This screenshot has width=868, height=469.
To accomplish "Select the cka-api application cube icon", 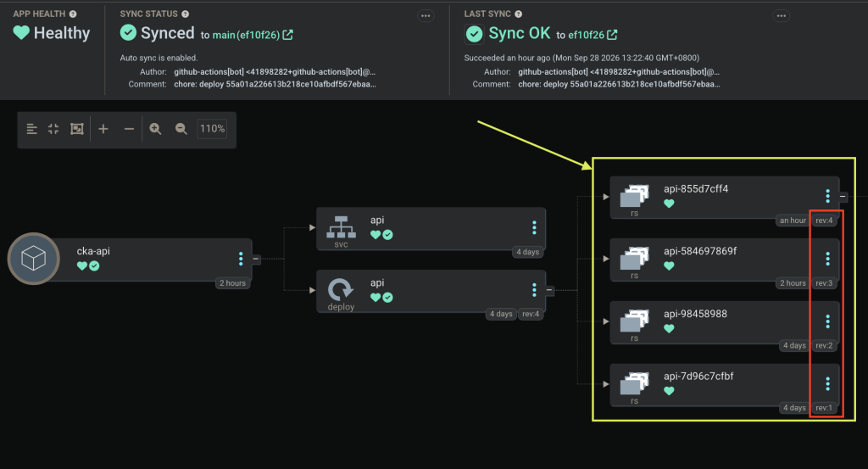I will point(33,259).
